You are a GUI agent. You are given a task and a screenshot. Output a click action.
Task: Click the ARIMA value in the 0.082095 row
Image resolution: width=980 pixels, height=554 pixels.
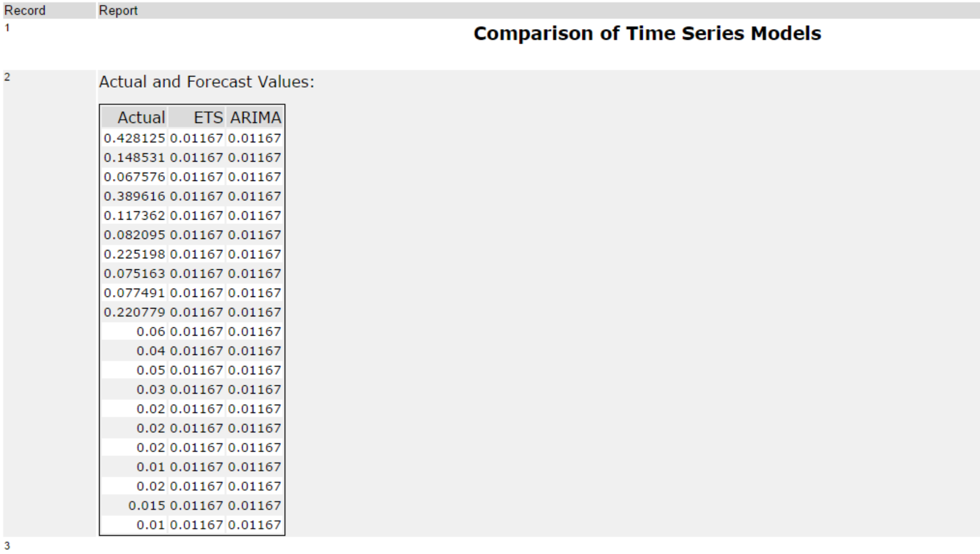pyautogui.click(x=255, y=234)
